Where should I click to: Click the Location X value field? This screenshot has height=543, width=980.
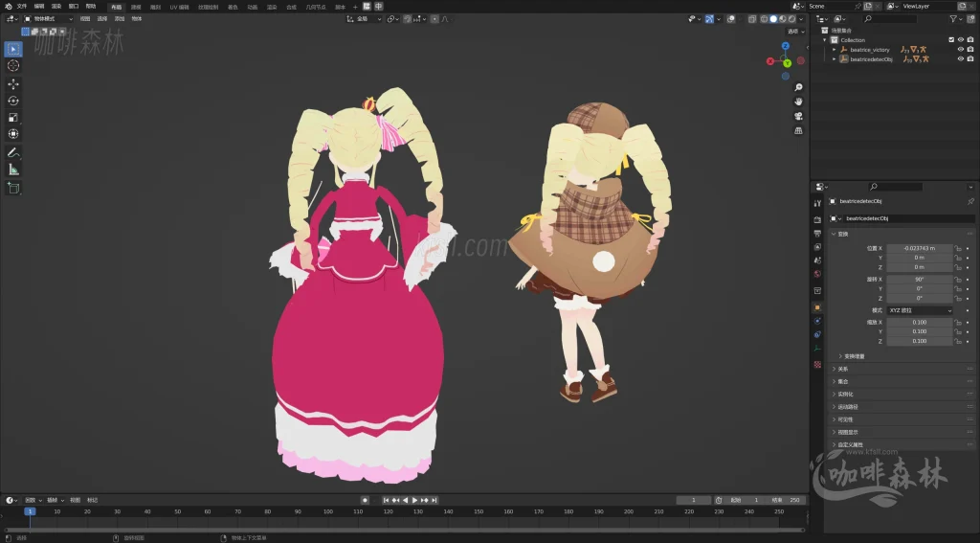pos(920,248)
